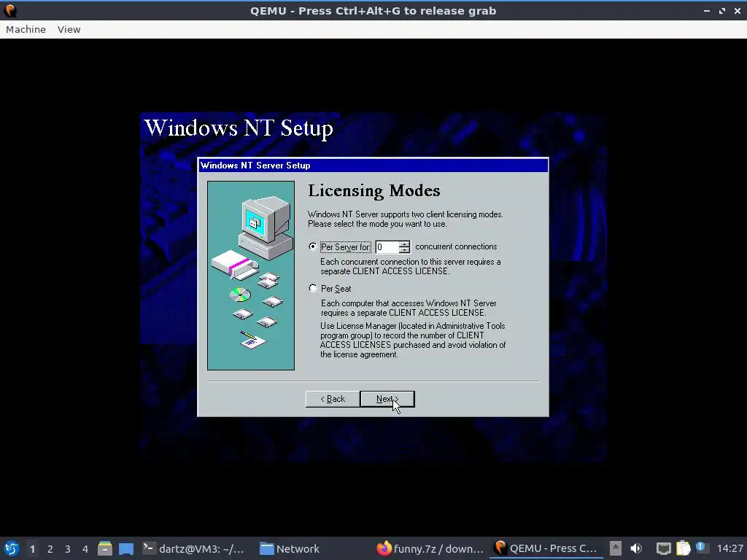
Task: Decrease concurrent connections with down arrow
Action: coord(404,249)
